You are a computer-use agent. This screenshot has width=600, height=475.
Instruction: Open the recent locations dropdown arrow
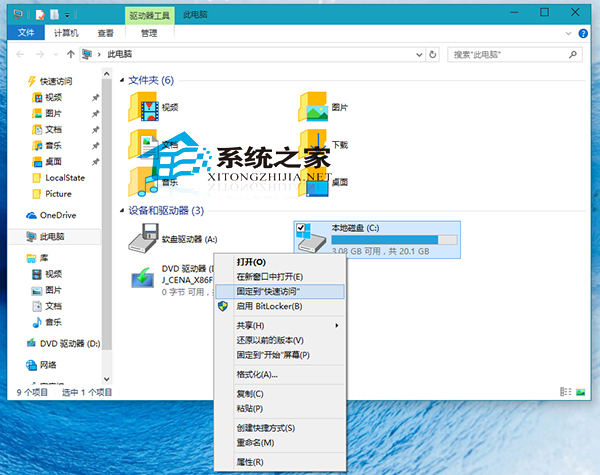point(56,55)
